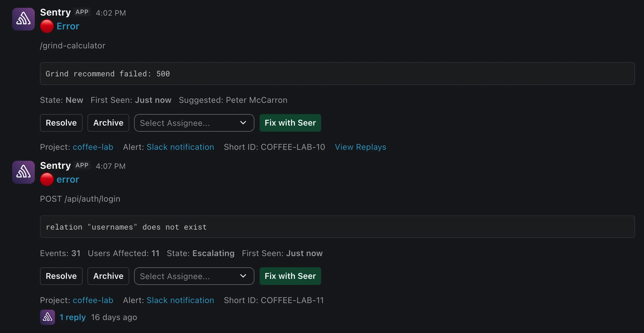
Task: Click red circle icon next to lowercase error
Action: click(x=47, y=179)
